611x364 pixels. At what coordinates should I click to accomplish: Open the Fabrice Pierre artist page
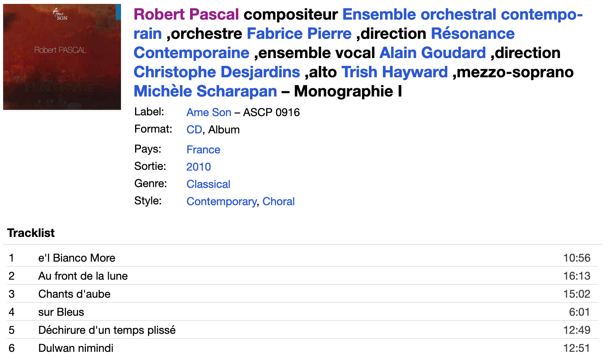(299, 34)
